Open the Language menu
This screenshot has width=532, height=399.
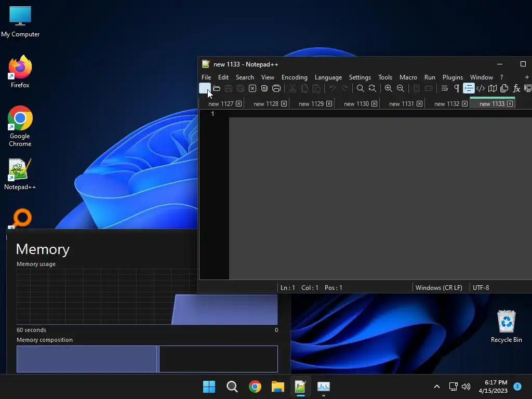coord(328,77)
